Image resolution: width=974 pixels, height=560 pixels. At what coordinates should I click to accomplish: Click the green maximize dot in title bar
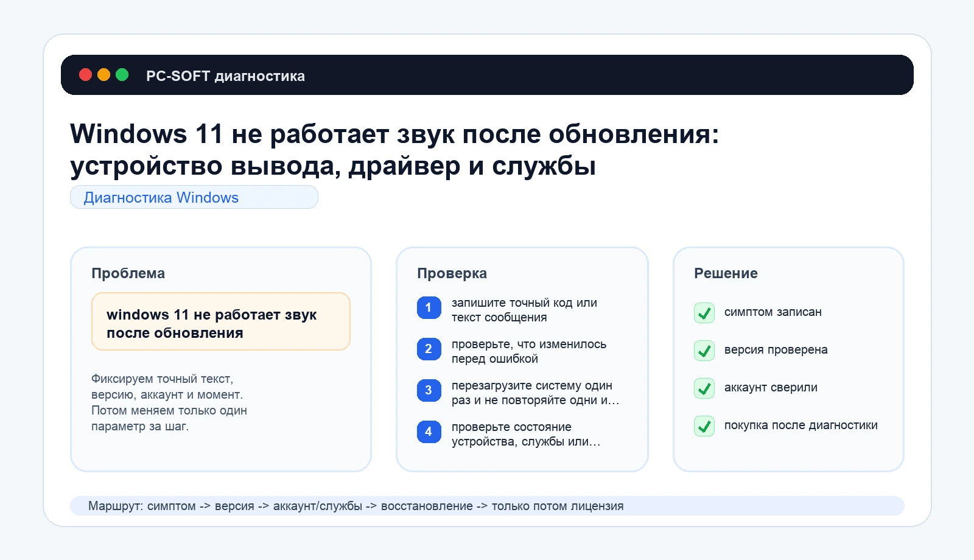pos(122,75)
